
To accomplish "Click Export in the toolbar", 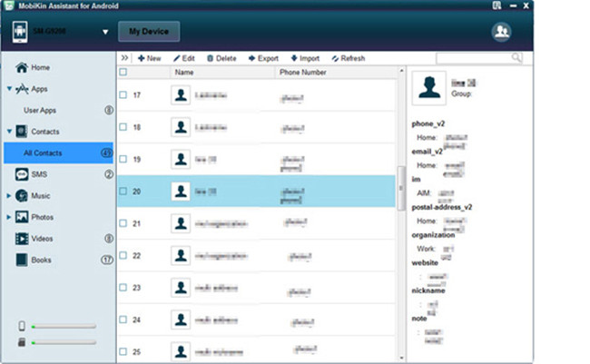I will click(263, 58).
